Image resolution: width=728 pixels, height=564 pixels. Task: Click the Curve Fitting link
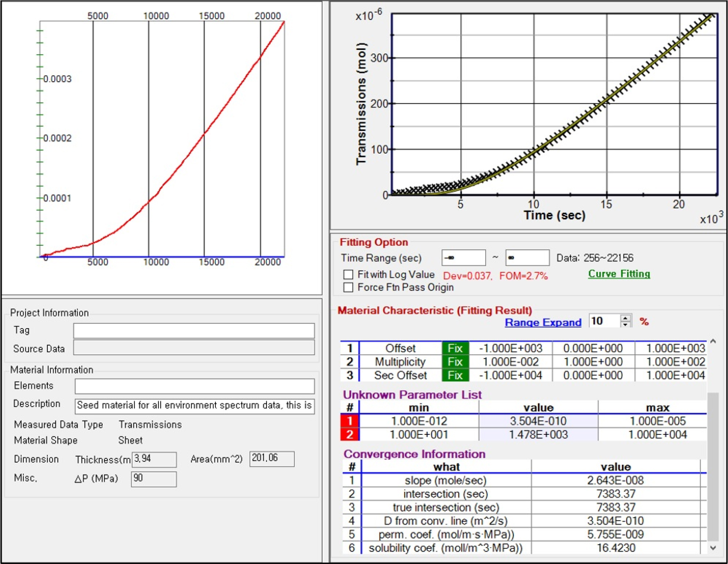point(618,274)
